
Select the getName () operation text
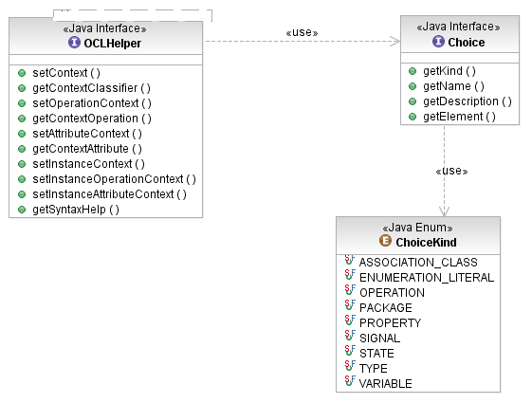click(453, 86)
